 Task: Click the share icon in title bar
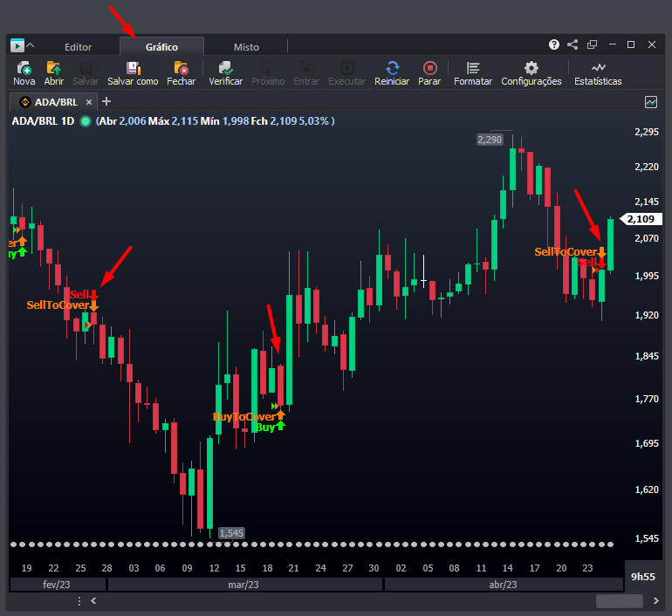click(x=573, y=44)
